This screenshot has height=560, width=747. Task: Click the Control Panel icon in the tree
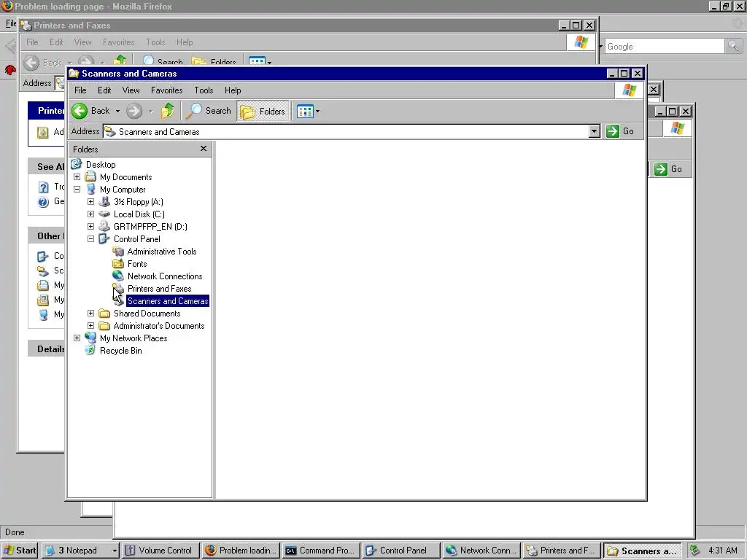(x=104, y=238)
